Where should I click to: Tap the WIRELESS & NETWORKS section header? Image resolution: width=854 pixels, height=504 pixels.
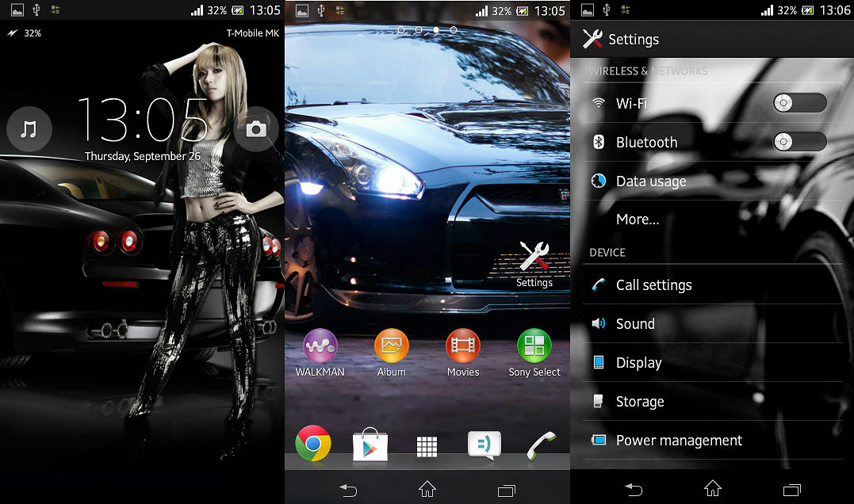(x=648, y=71)
